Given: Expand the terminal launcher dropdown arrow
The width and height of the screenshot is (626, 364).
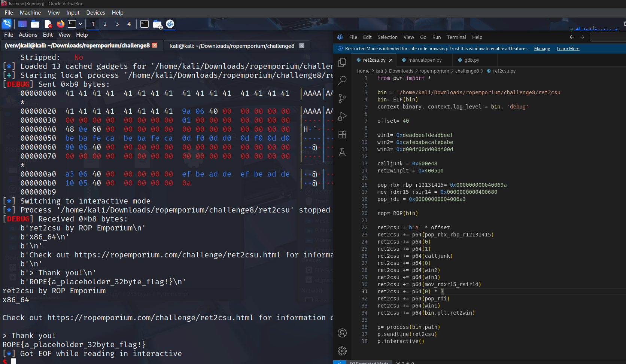Looking at the screenshot, I should tap(80, 24).
